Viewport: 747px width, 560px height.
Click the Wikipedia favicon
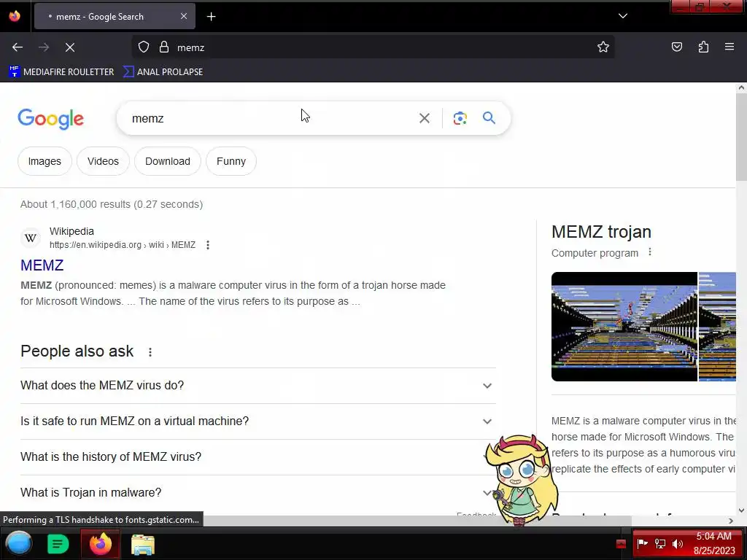click(31, 238)
